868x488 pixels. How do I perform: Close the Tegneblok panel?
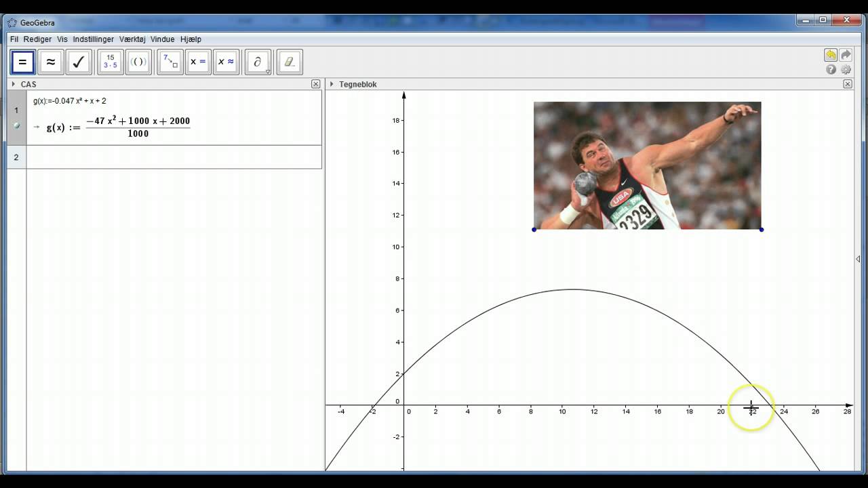coord(848,84)
